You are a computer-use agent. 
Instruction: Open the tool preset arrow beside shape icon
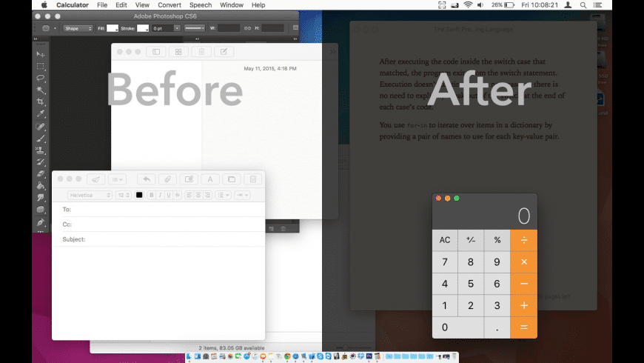pos(55,28)
